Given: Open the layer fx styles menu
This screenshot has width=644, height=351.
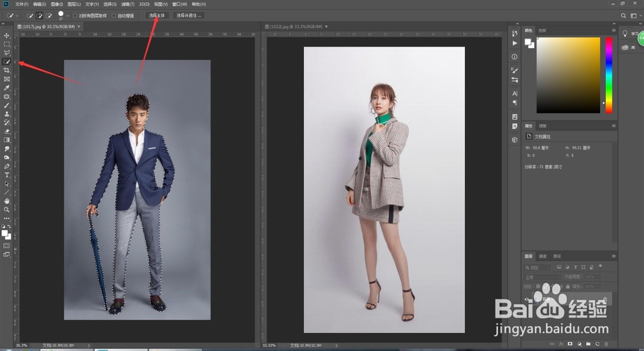Looking at the screenshot, I should click(561, 344).
